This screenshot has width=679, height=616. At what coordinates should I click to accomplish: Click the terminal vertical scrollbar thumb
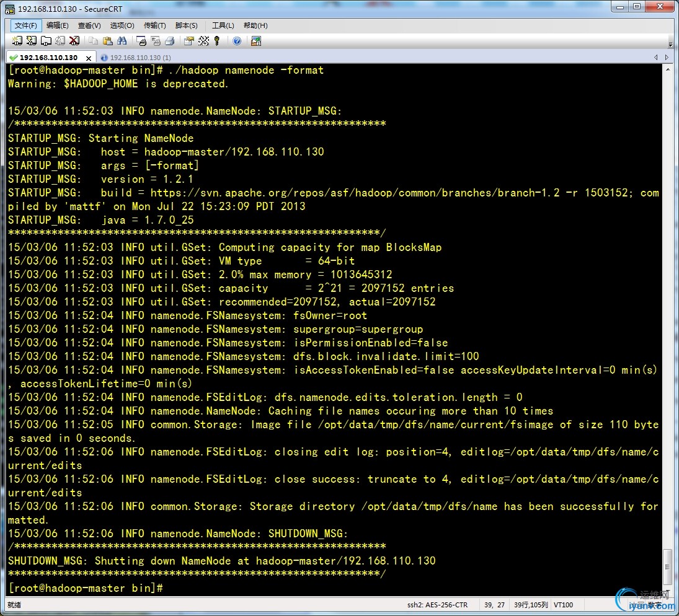[x=668, y=566]
